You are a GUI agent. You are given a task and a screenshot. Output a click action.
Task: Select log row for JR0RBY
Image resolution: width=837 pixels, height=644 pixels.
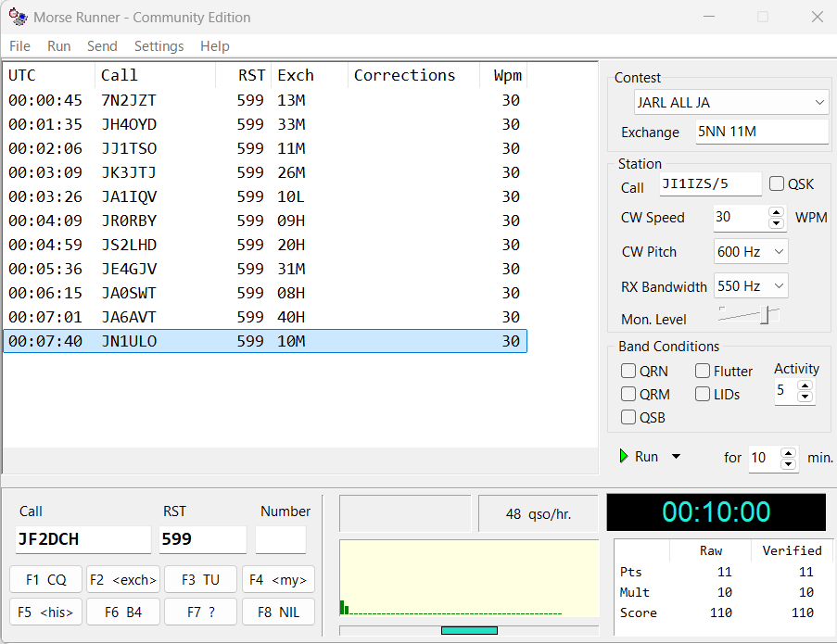tap(265, 221)
